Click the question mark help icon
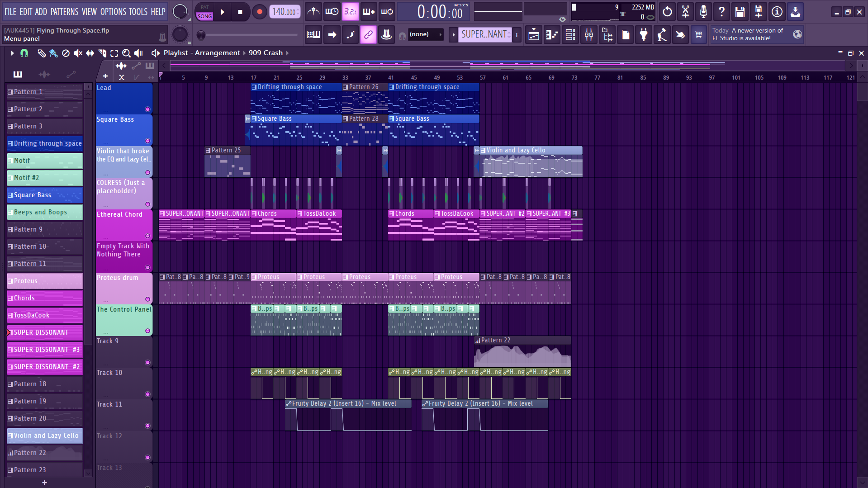 [x=721, y=12]
